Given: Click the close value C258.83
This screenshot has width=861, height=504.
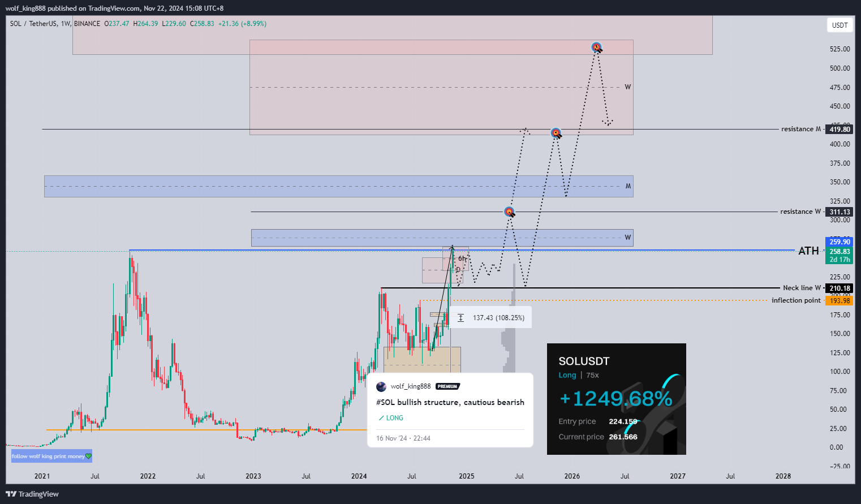Looking at the screenshot, I should (x=202, y=24).
